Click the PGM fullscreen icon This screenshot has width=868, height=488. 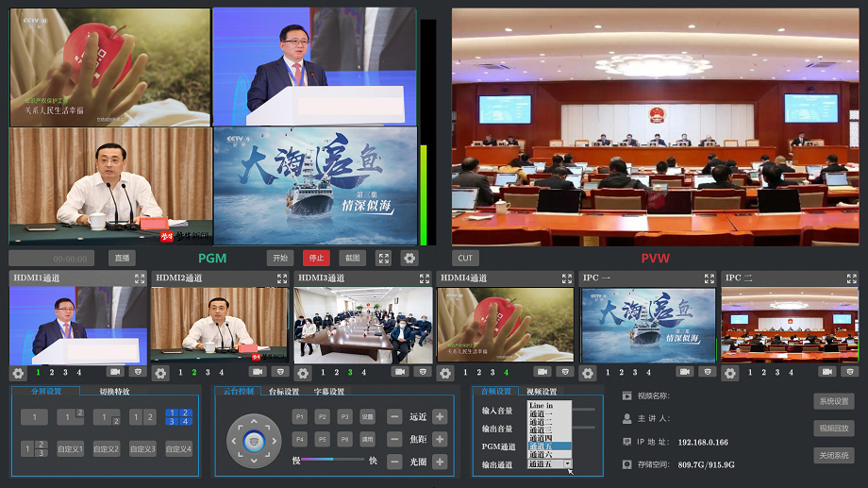[x=383, y=258]
